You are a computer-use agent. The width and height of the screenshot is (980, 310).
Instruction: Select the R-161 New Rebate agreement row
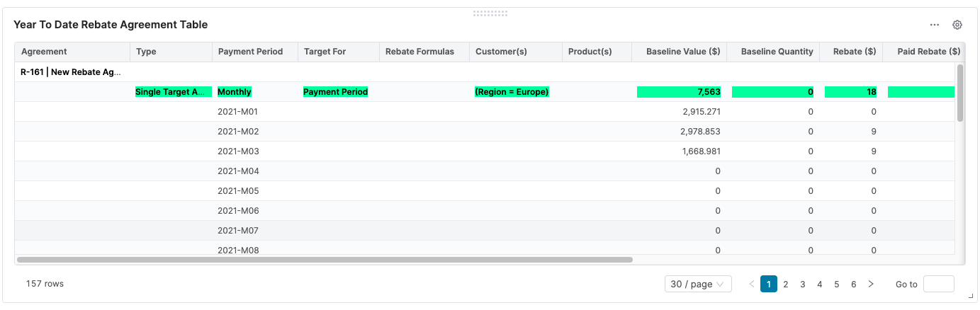71,72
